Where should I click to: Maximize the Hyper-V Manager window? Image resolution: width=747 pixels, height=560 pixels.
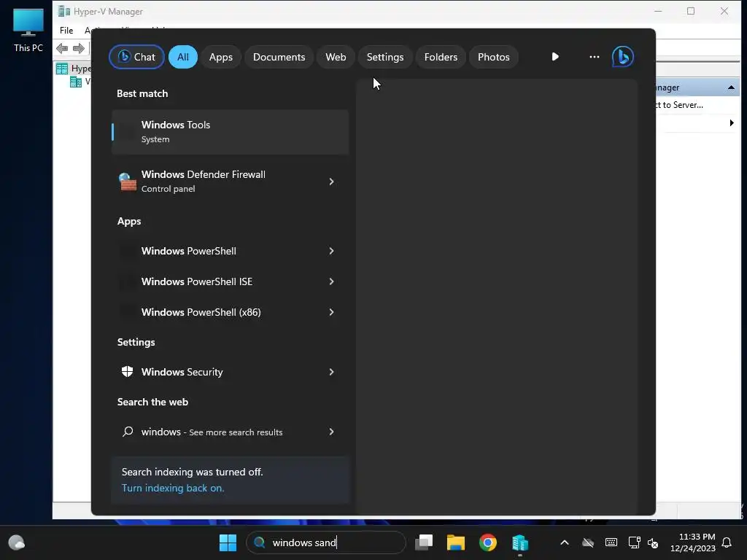tap(691, 11)
